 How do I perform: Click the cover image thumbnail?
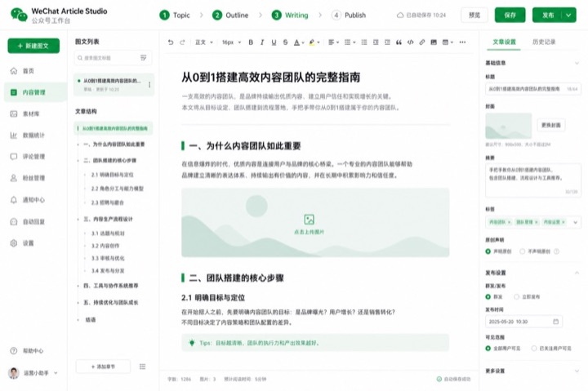[509, 126]
